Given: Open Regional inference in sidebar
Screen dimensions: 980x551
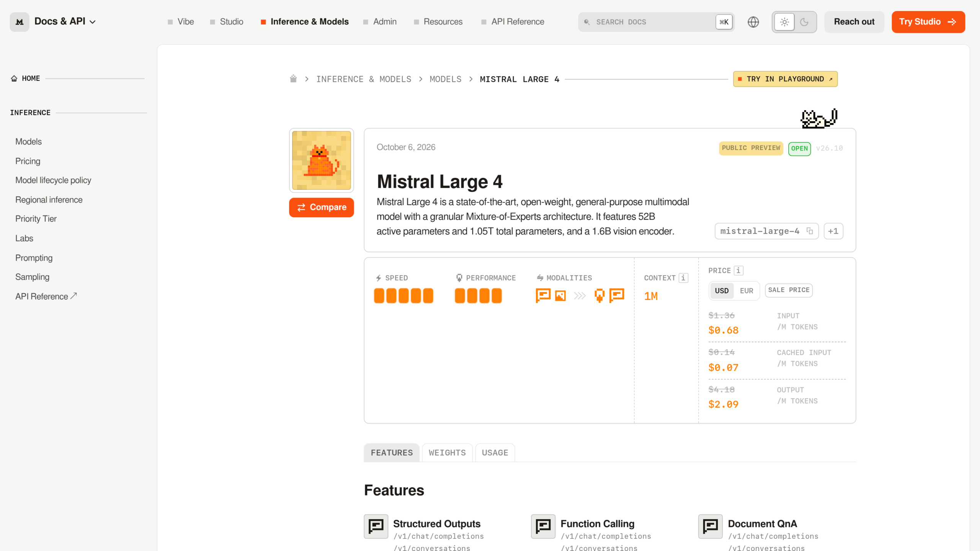Looking at the screenshot, I should tap(49, 200).
